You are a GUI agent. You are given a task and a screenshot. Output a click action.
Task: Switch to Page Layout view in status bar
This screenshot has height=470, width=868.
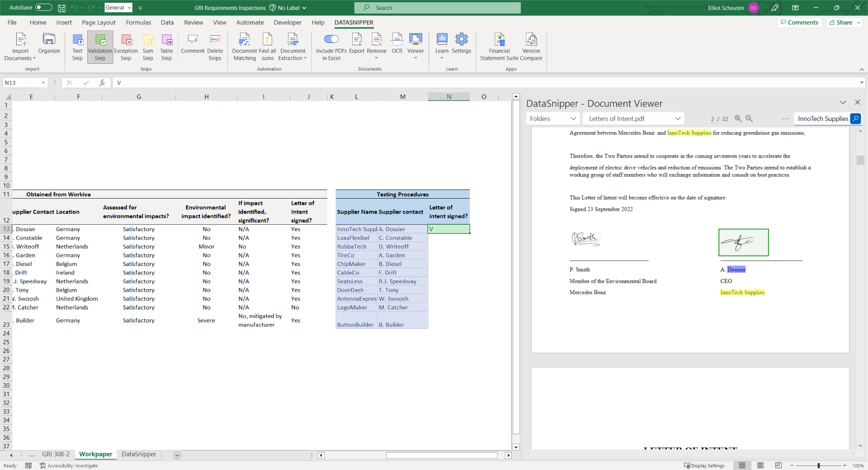[760, 465]
